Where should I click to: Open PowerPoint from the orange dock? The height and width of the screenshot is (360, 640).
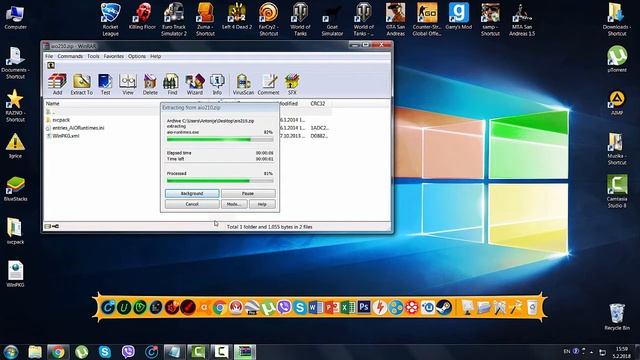point(331,307)
